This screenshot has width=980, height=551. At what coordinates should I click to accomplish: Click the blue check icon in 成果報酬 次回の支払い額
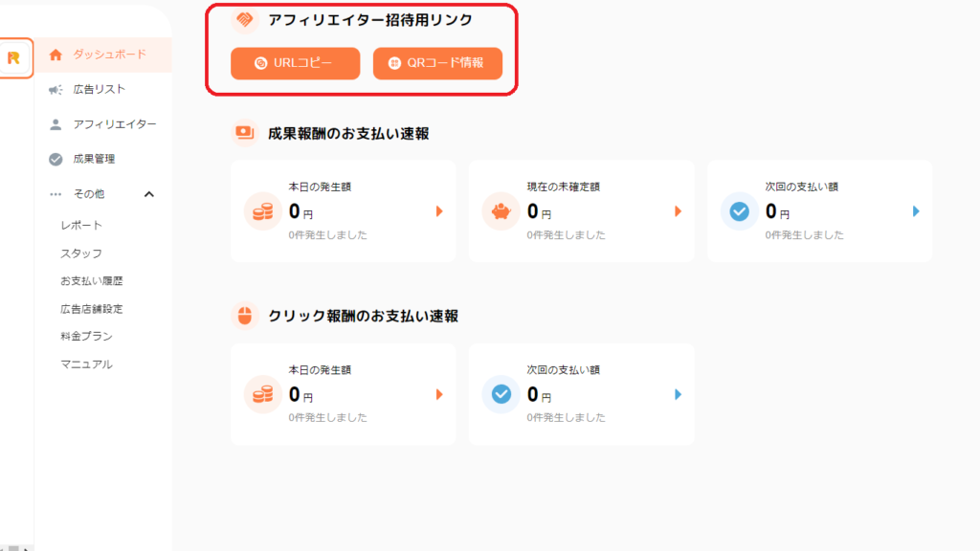[738, 211]
